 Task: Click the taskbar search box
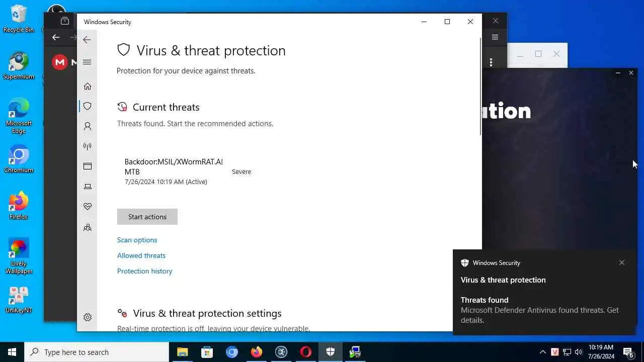coord(97,352)
